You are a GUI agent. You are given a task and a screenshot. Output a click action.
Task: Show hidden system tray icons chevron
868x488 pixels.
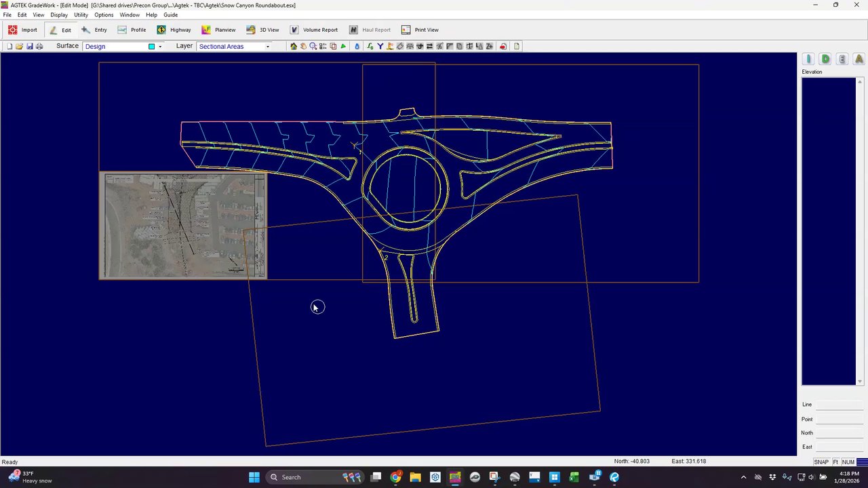pyautogui.click(x=743, y=477)
